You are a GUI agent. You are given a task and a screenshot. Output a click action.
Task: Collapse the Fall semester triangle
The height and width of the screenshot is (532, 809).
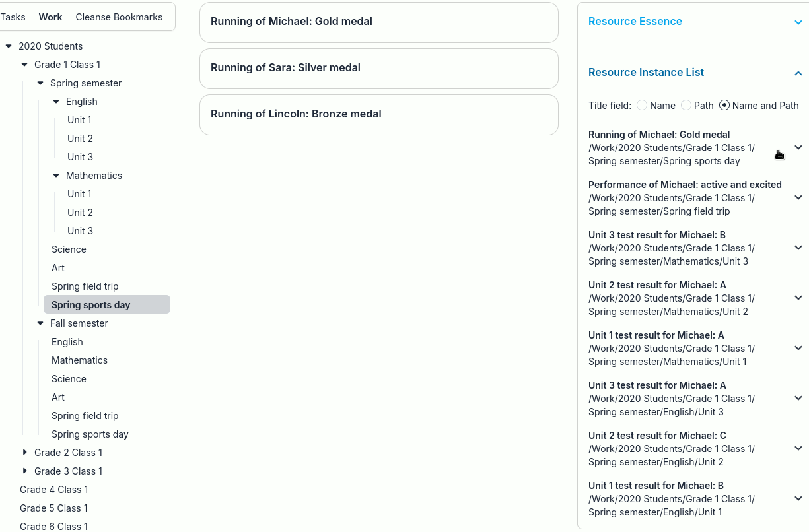[40, 323]
